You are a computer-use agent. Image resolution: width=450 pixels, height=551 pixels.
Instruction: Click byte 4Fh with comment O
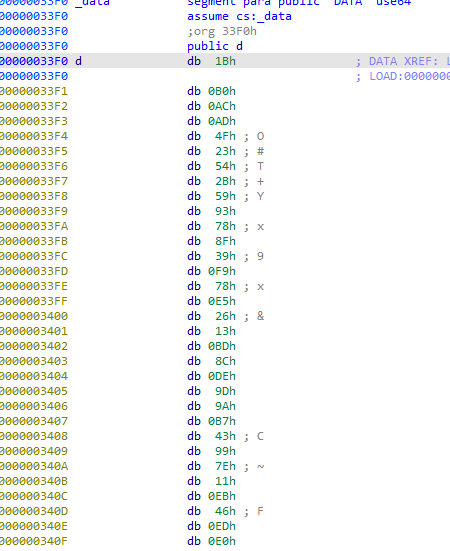point(225,136)
